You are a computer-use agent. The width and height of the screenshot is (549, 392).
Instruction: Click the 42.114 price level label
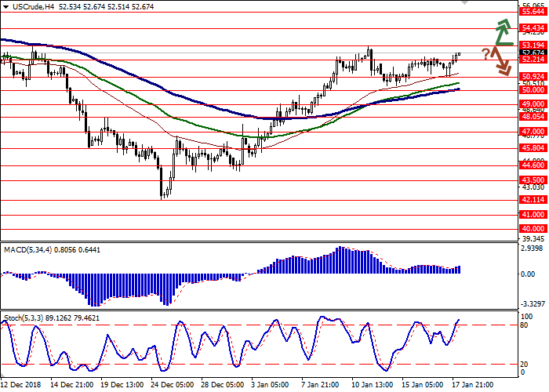(x=533, y=199)
